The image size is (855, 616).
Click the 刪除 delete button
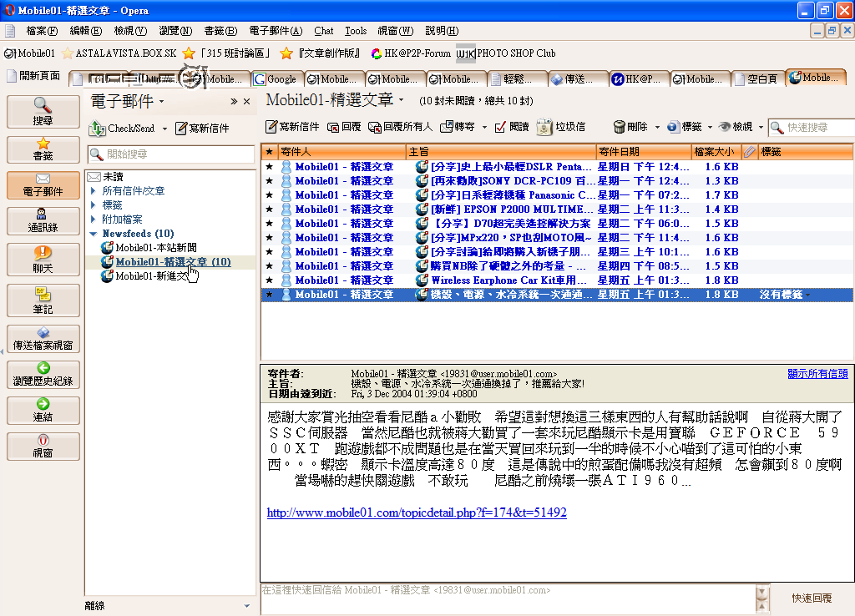[x=630, y=127]
